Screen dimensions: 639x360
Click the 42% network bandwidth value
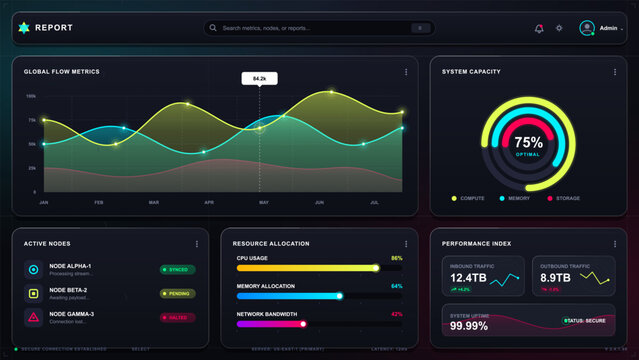click(x=397, y=314)
